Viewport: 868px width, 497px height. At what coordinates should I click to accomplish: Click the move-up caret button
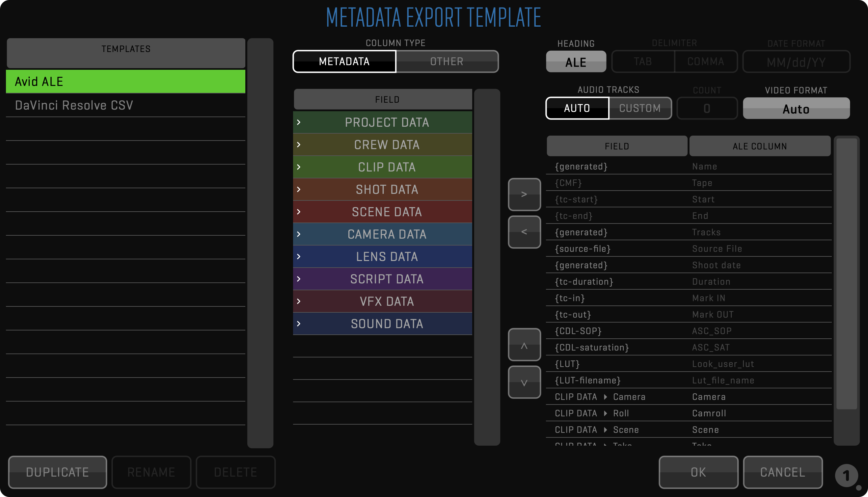click(x=524, y=345)
